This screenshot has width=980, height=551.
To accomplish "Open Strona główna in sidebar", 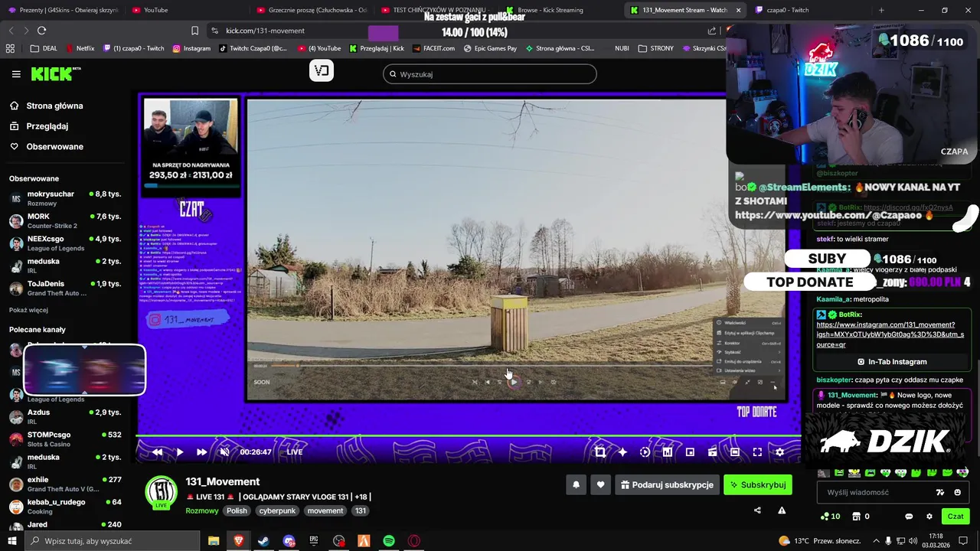I will (46, 106).
